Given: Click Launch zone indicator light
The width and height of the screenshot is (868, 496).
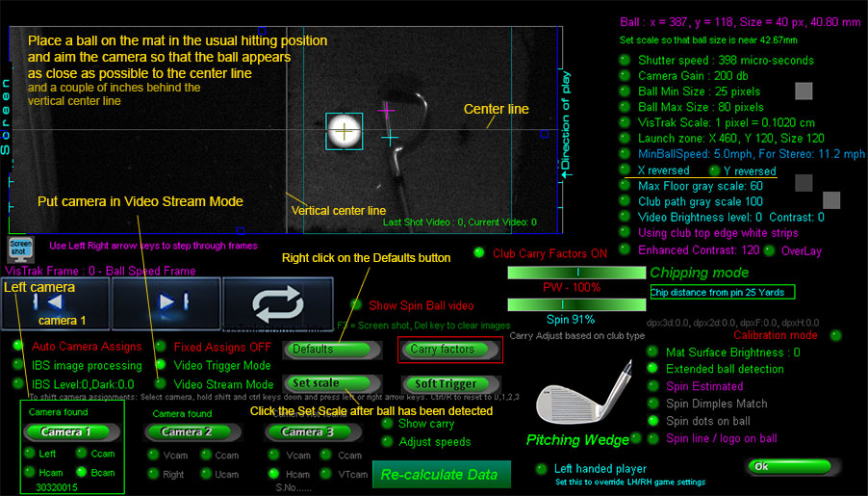Looking at the screenshot, I should [625, 138].
